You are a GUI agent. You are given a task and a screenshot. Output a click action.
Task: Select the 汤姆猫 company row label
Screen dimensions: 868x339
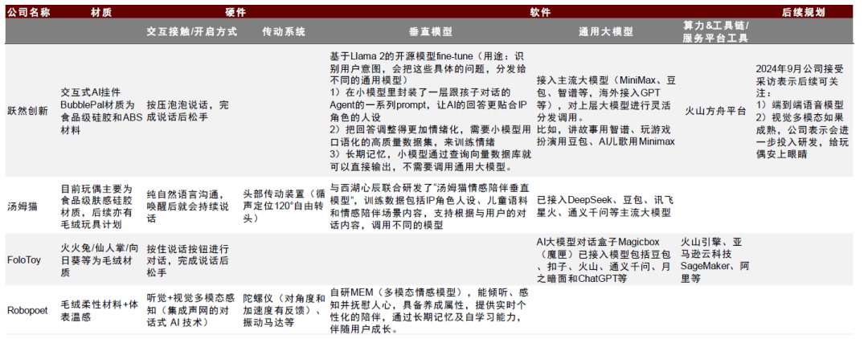coord(23,206)
